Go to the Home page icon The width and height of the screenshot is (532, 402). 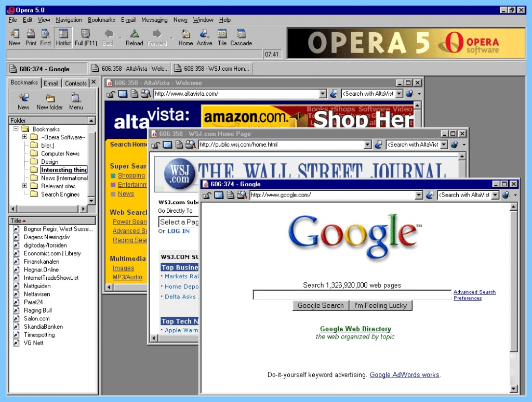coord(185,37)
